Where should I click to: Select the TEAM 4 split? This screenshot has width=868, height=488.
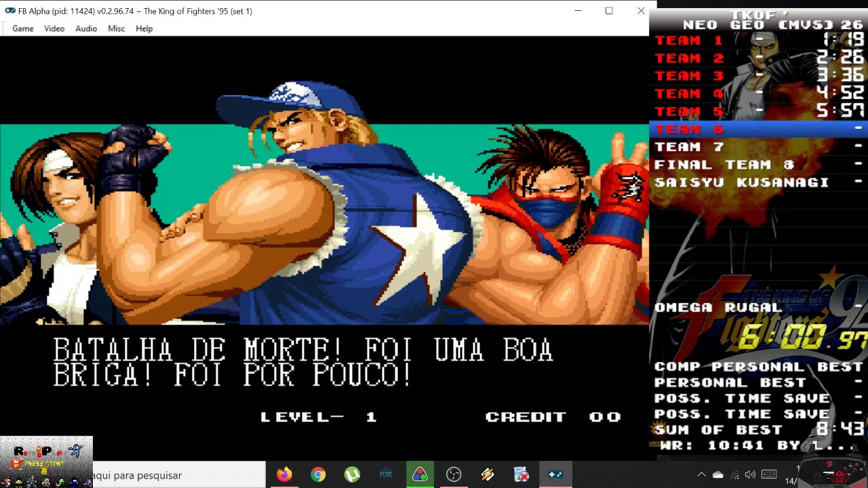(758, 94)
